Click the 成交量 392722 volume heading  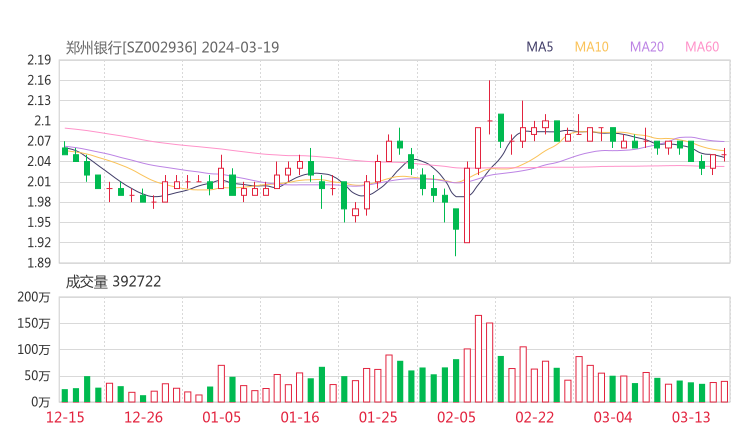113,282
